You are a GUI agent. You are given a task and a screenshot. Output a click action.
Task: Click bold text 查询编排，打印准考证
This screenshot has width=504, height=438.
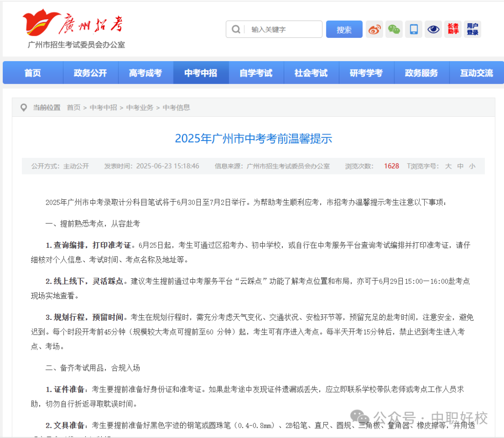[x=92, y=245]
